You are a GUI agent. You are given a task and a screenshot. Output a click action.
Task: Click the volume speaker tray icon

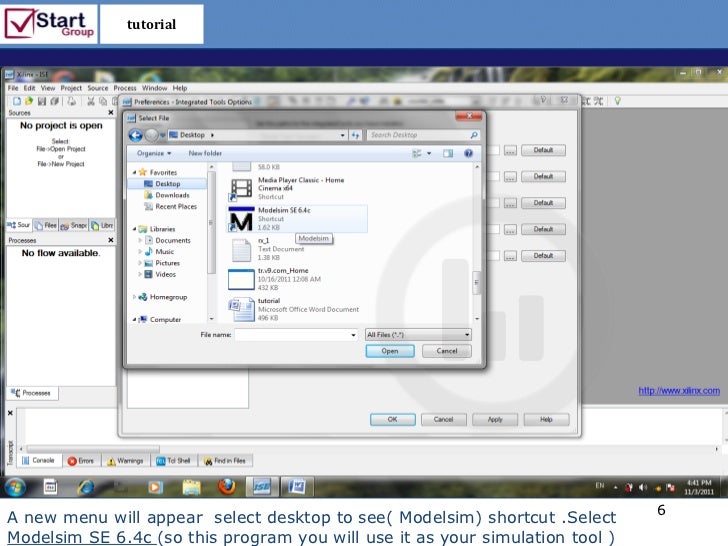(643, 487)
